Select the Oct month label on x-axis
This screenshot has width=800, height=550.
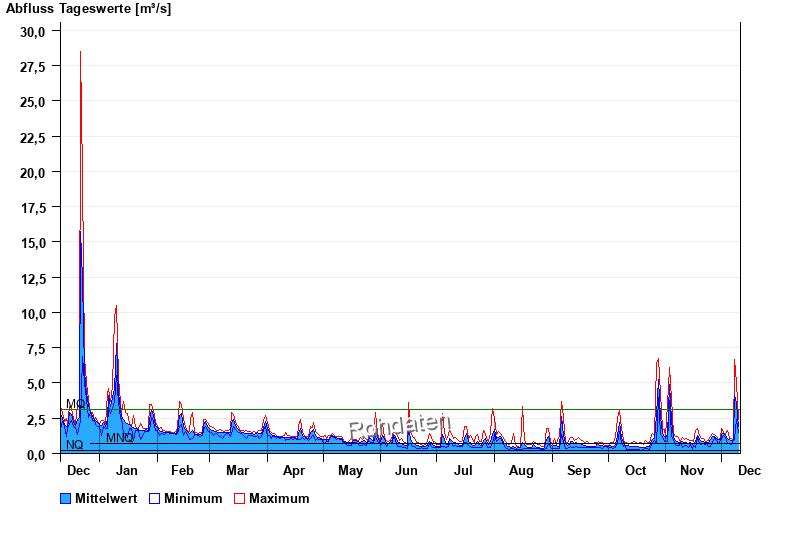pyautogui.click(x=636, y=470)
